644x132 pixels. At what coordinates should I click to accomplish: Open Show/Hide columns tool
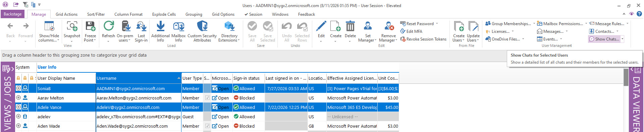pos(49,31)
